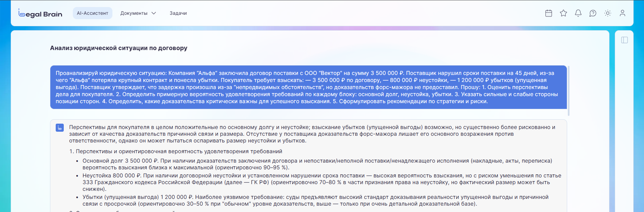Click the chevron arrow beside Документы
Viewport: 644px width, 212px height.
pos(154,13)
